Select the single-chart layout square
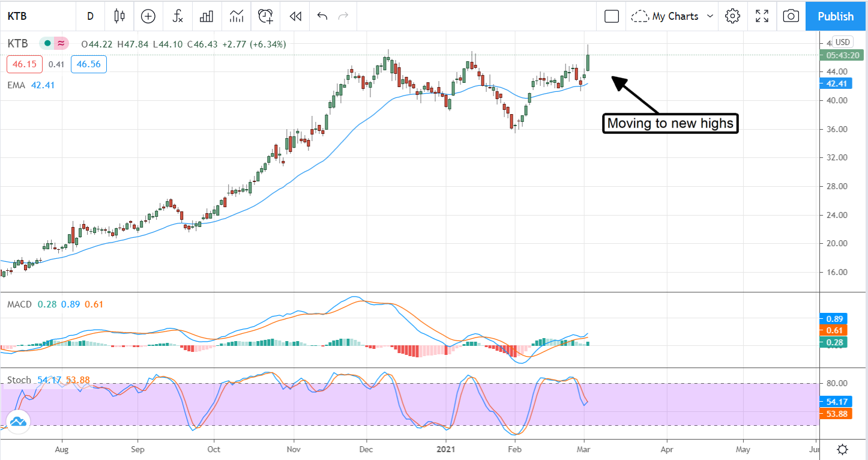The image size is (868, 460). click(x=612, y=16)
